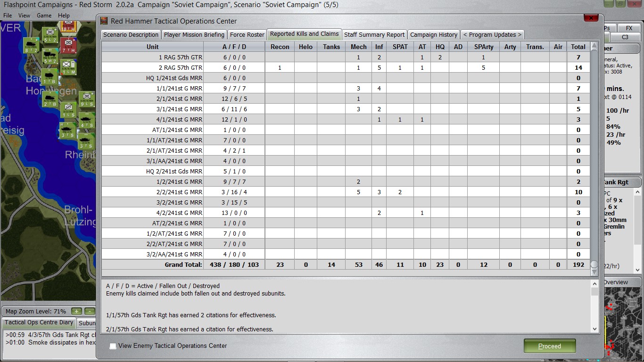
Task: Click the kills table scroll-down arrow
Action: click(x=594, y=272)
